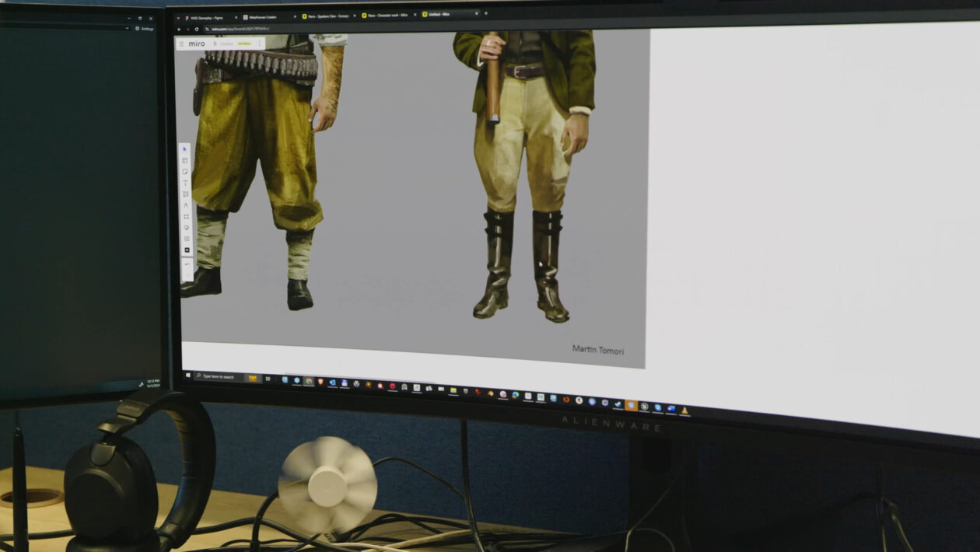Select the Miro cursor tool

coord(185,148)
